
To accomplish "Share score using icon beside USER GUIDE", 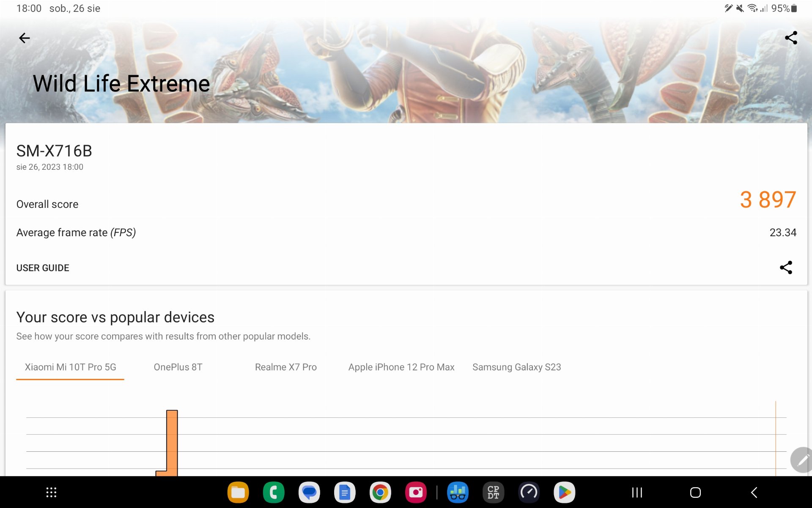I will pos(786,268).
